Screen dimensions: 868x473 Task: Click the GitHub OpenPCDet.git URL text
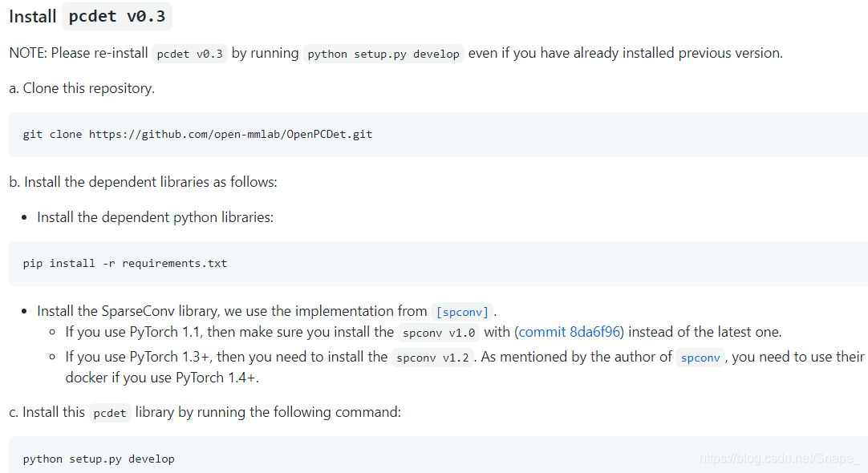coord(230,135)
